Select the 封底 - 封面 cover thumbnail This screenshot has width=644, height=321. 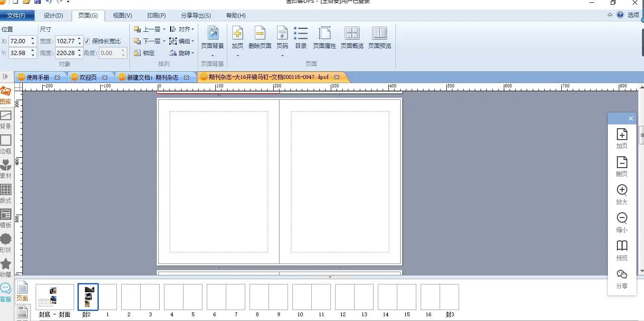click(x=55, y=297)
